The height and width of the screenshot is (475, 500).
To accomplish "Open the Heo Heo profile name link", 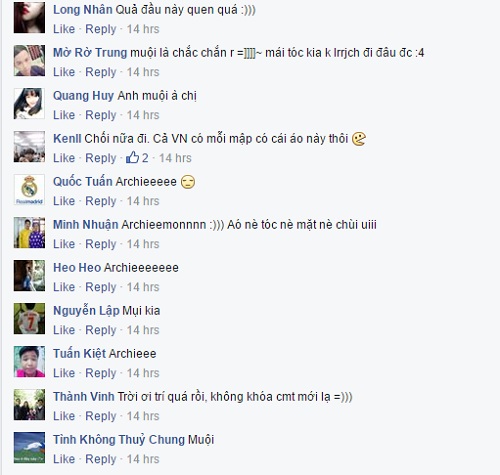I will [x=77, y=268].
